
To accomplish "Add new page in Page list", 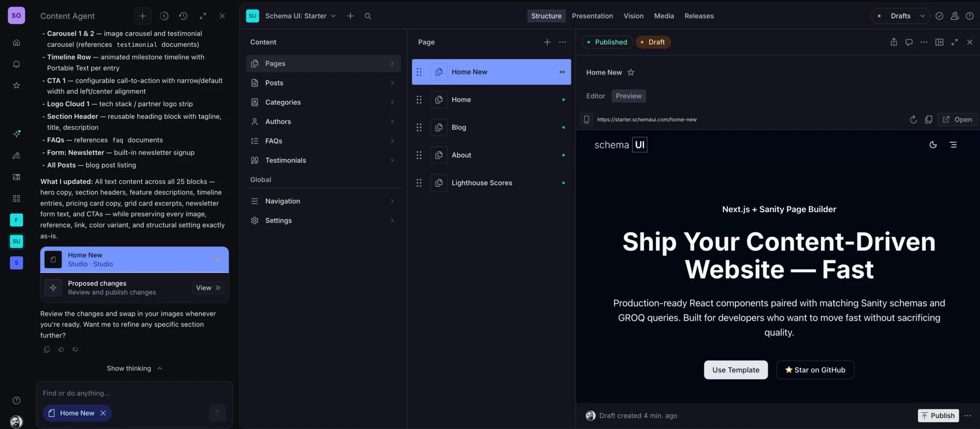I will (x=547, y=42).
